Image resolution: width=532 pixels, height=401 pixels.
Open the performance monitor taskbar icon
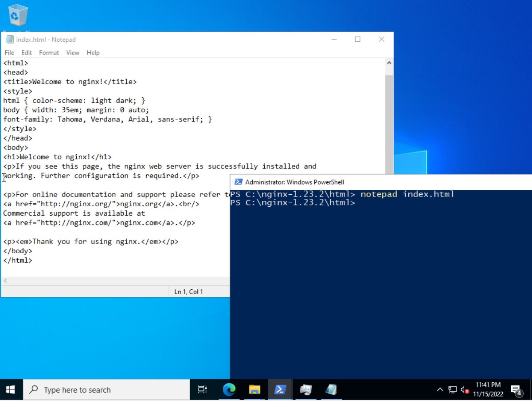tap(306, 389)
